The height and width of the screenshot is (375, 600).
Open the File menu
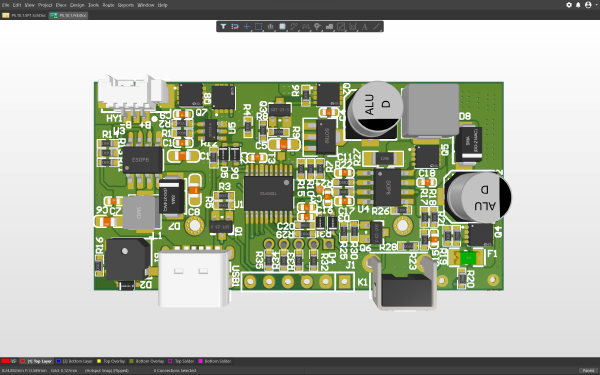click(5, 5)
